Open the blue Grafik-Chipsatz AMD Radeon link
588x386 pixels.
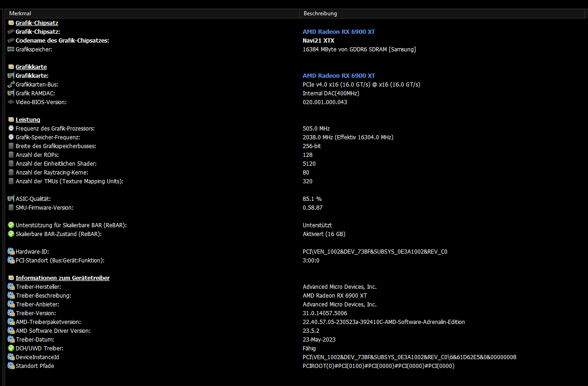(338, 31)
